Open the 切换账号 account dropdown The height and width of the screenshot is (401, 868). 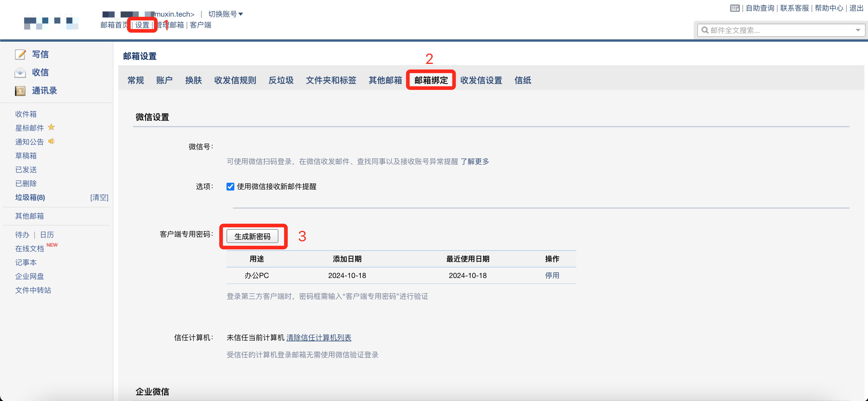click(225, 14)
